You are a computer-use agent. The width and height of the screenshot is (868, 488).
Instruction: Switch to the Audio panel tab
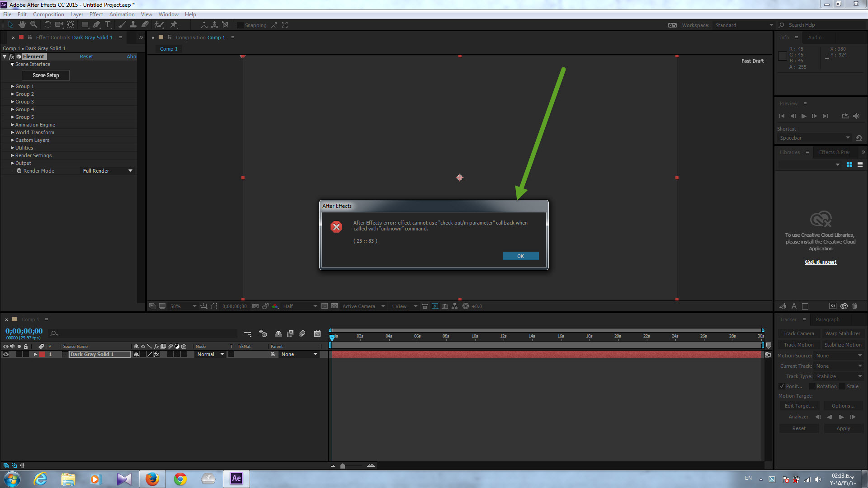(815, 38)
